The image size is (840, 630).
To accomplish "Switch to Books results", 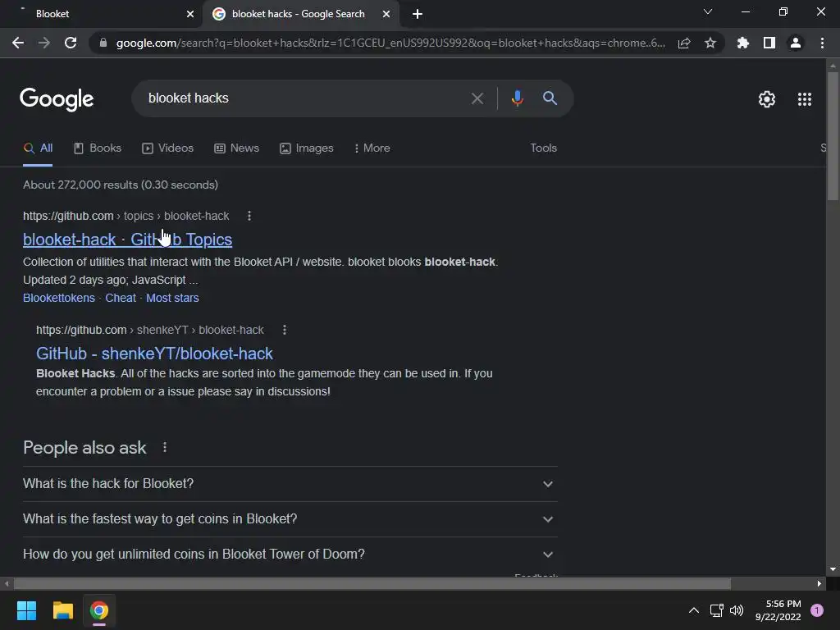I will tap(98, 148).
